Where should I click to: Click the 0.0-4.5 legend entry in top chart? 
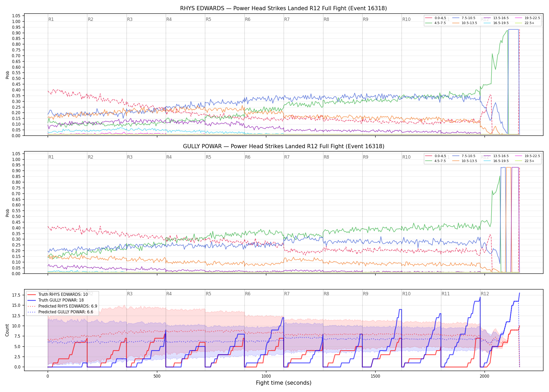[x=436, y=18]
